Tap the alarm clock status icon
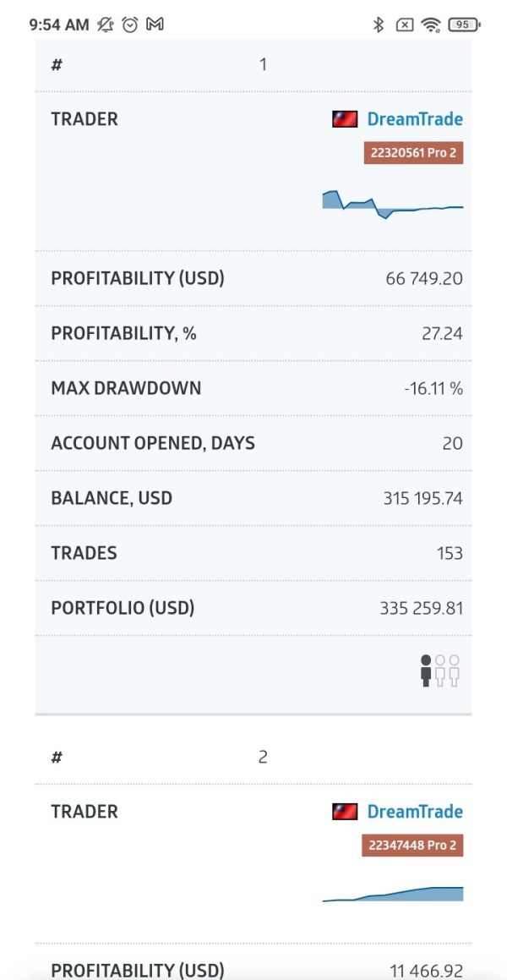 (x=129, y=25)
